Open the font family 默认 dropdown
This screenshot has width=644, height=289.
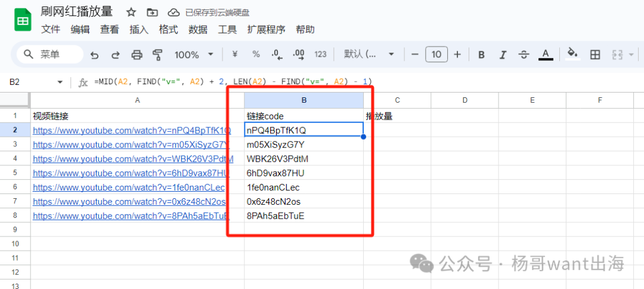point(369,54)
